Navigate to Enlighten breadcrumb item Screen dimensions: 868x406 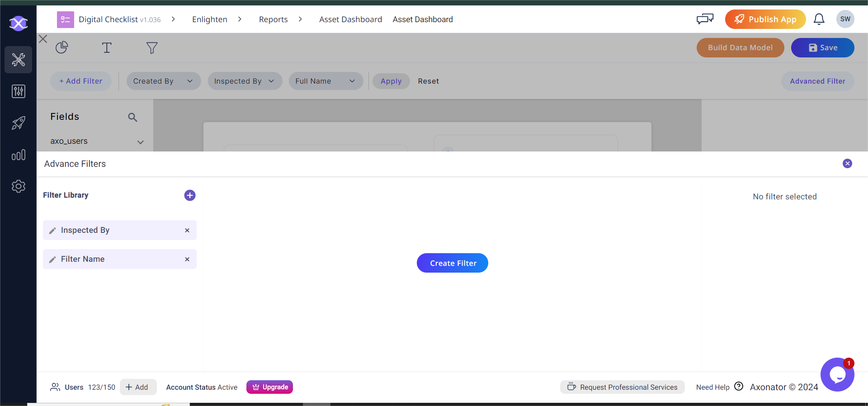tap(209, 19)
